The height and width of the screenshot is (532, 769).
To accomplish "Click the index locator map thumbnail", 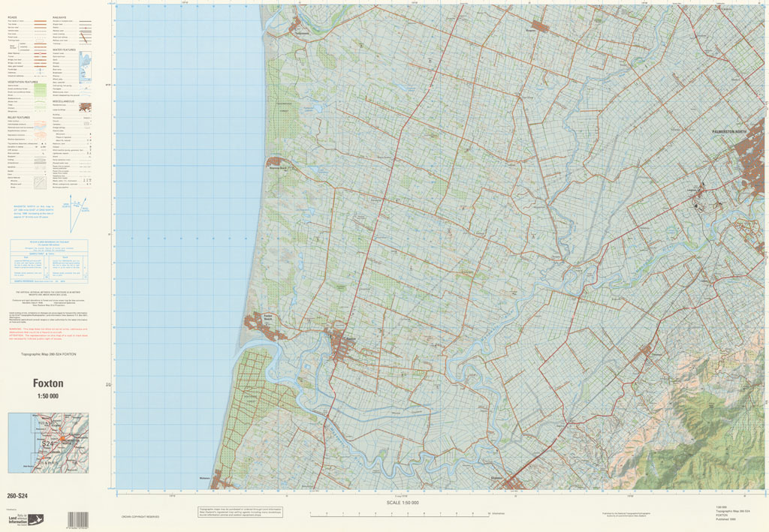I will [48, 443].
